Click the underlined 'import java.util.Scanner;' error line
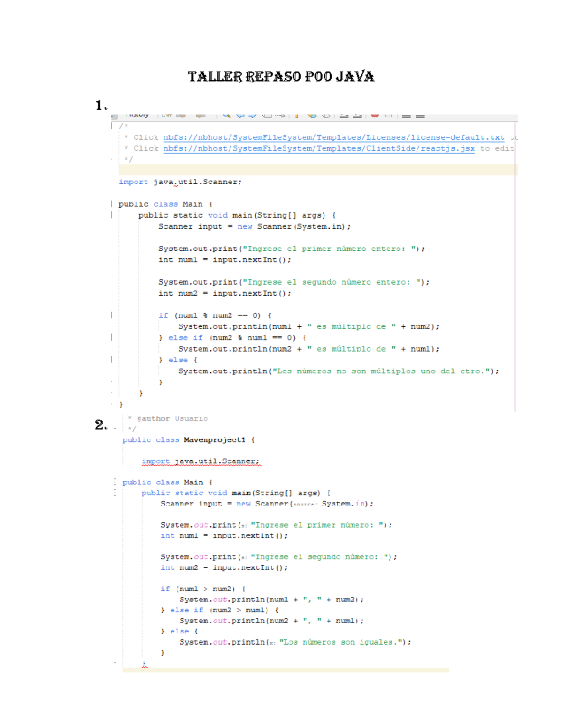The image size is (563, 728). click(x=200, y=461)
